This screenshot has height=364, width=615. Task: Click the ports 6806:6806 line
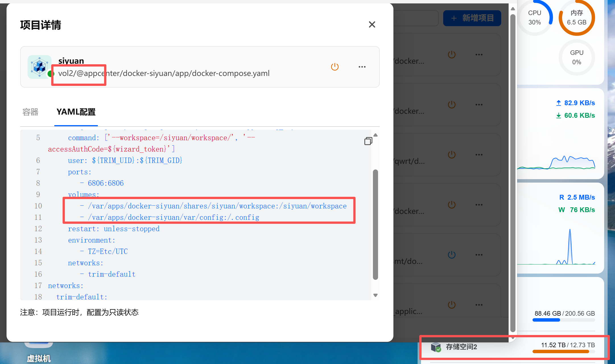click(x=102, y=183)
